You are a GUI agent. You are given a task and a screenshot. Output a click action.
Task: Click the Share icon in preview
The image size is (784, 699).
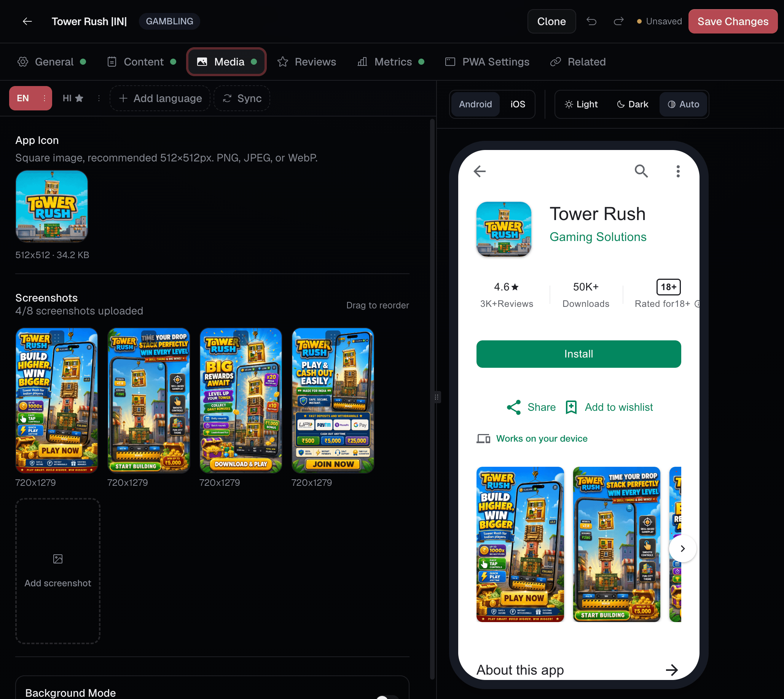(514, 407)
